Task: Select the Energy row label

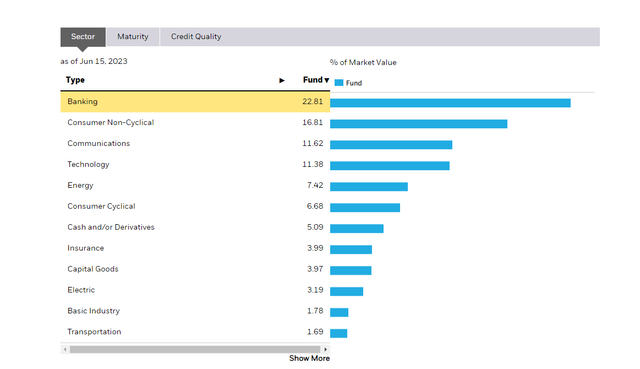Action: click(x=80, y=185)
